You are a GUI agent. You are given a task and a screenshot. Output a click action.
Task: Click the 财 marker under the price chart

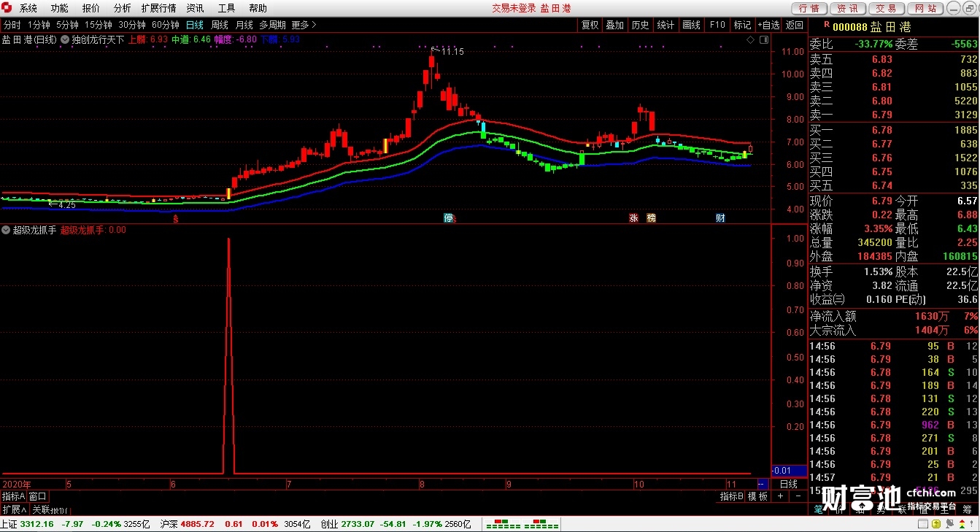point(720,218)
